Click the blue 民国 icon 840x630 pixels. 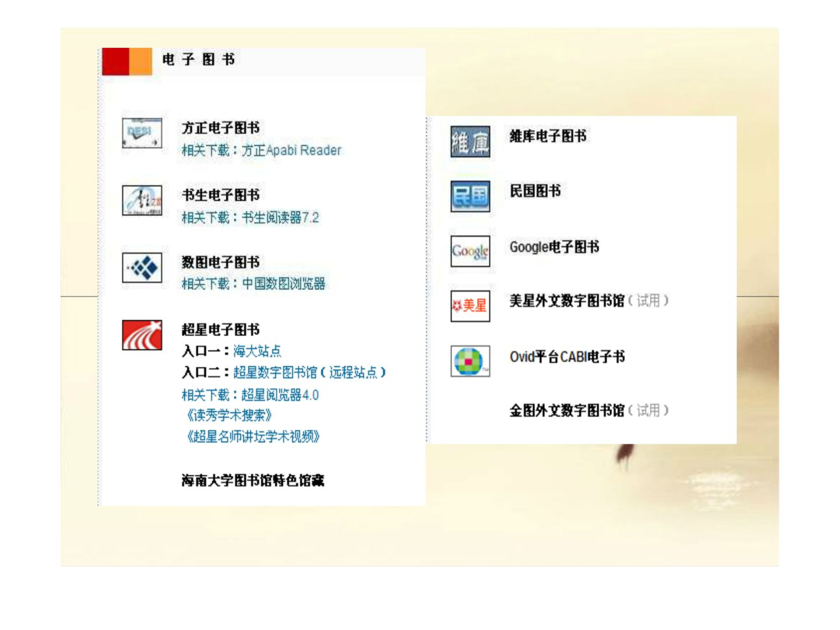(470, 196)
